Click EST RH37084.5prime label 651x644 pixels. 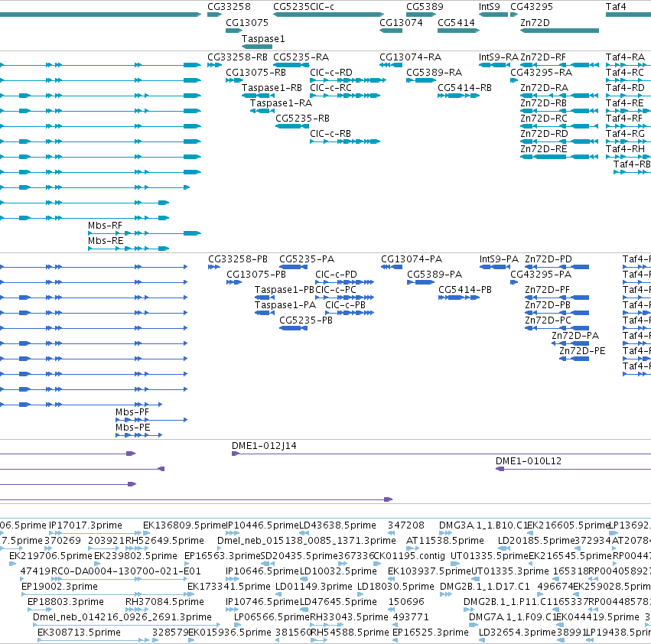164,602
